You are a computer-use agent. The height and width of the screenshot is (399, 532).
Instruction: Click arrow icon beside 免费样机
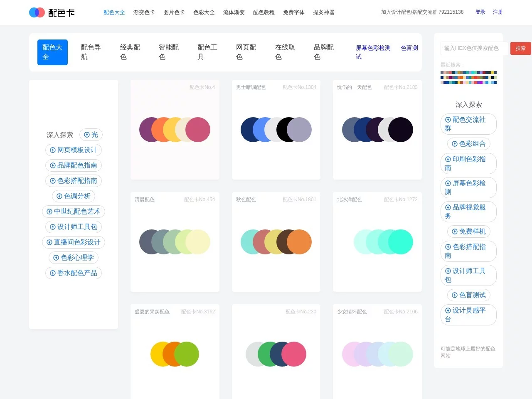pos(455,232)
